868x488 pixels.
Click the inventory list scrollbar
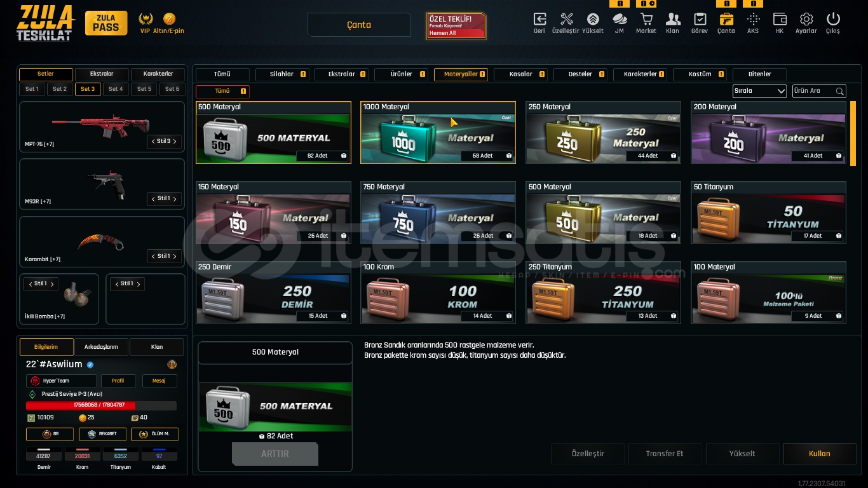853,133
